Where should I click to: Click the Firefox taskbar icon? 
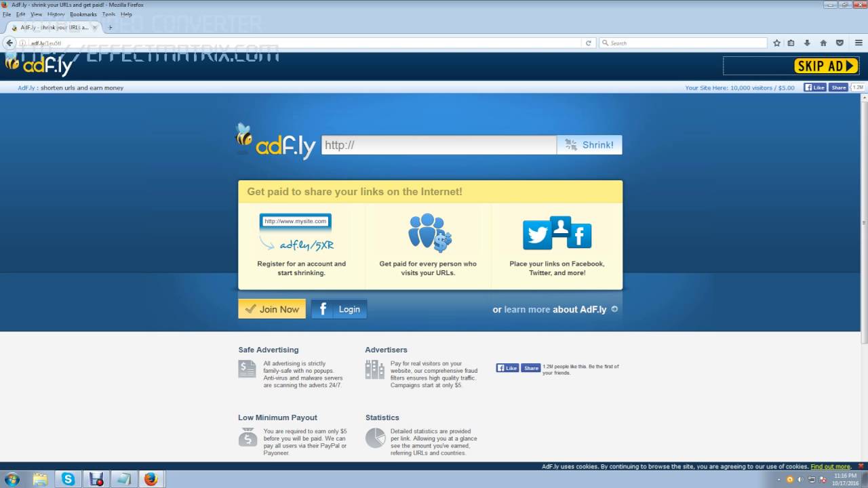tap(151, 479)
